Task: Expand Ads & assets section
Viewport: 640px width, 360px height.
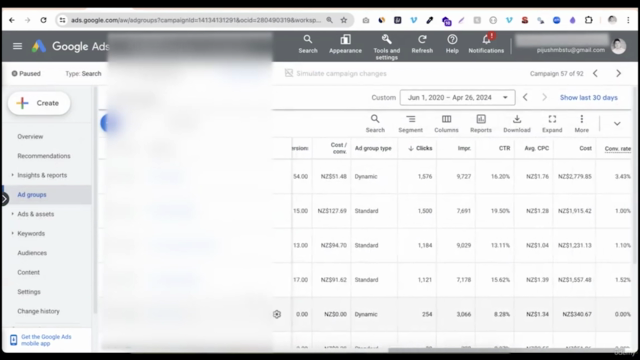Action: tap(12, 213)
